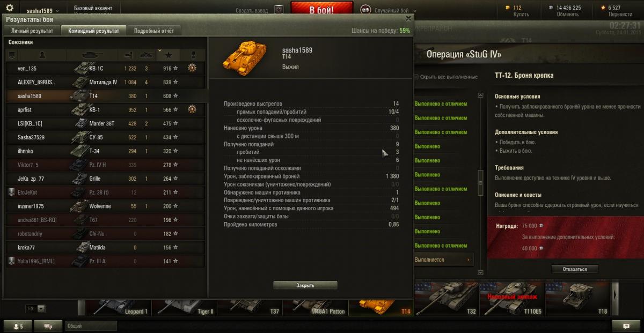The image size is (644, 333).
Task: Sort allies by the tank silhouette column
Action: tap(92, 55)
